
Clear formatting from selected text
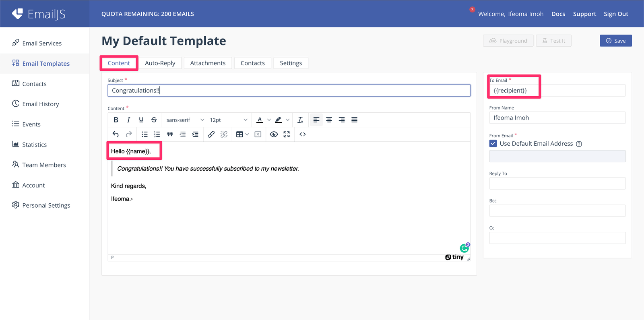tap(300, 120)
